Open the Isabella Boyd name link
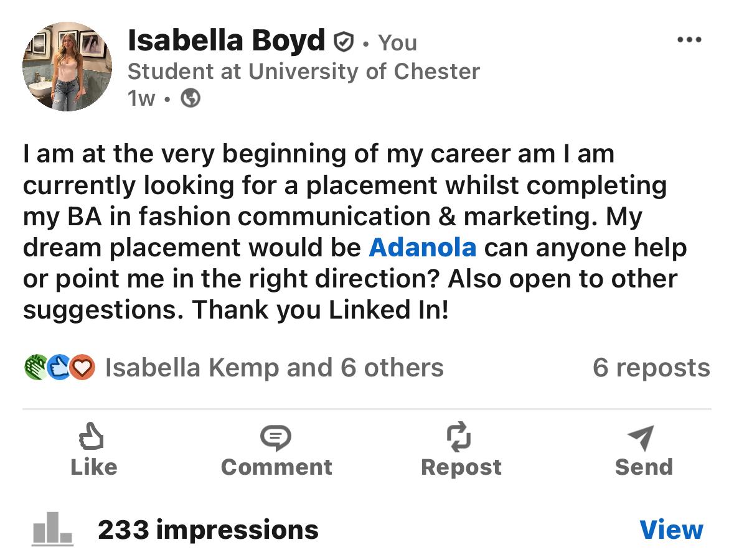 point(226,41)
